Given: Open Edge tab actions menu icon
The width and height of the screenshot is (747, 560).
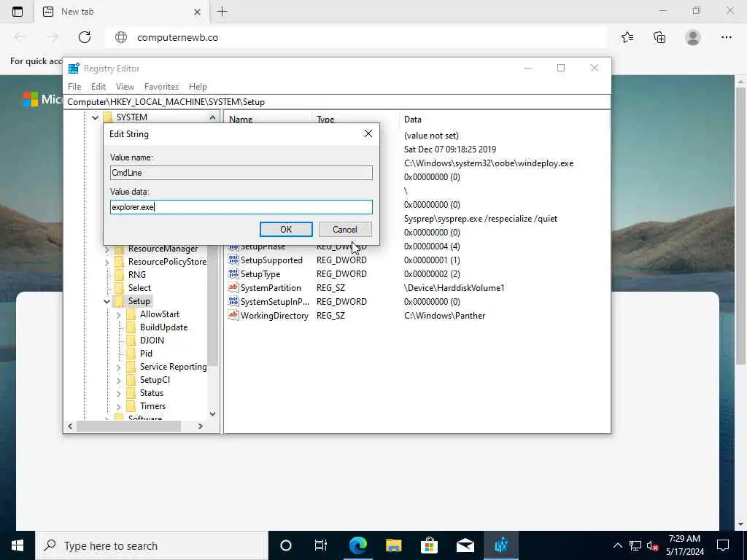Looking at the screenshot, I should click(x=18, y=12).
